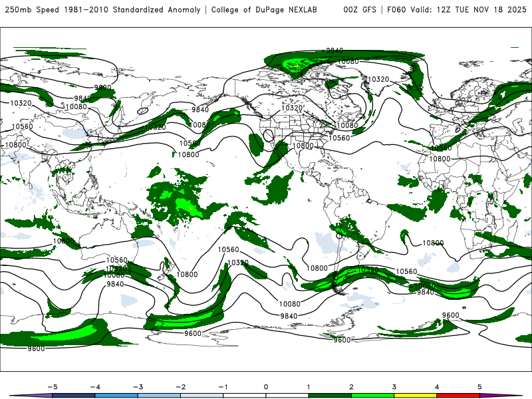Click the "5" tick label on the colorbar

[479, 387]
